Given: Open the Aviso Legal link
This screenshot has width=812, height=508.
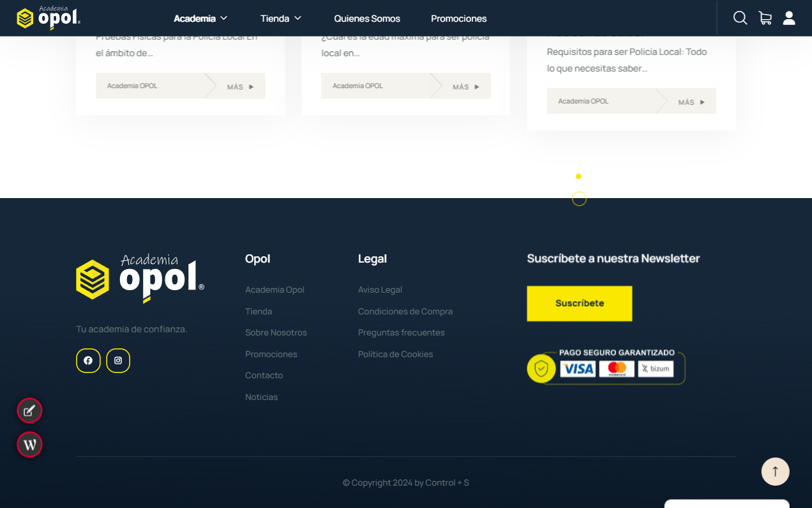Looking at the screenshot, I should [x=380, y=289].
